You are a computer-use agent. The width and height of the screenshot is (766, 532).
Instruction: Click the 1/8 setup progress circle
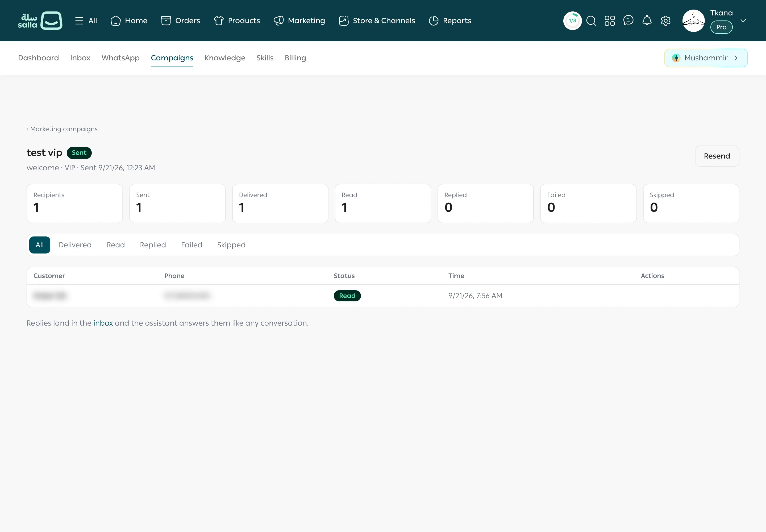click(572, 21)
